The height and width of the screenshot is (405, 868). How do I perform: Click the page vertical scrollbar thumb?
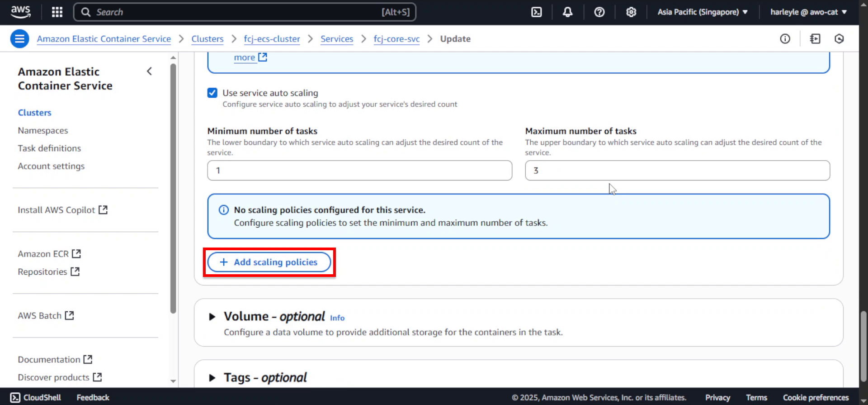click(x=864, y=346)
